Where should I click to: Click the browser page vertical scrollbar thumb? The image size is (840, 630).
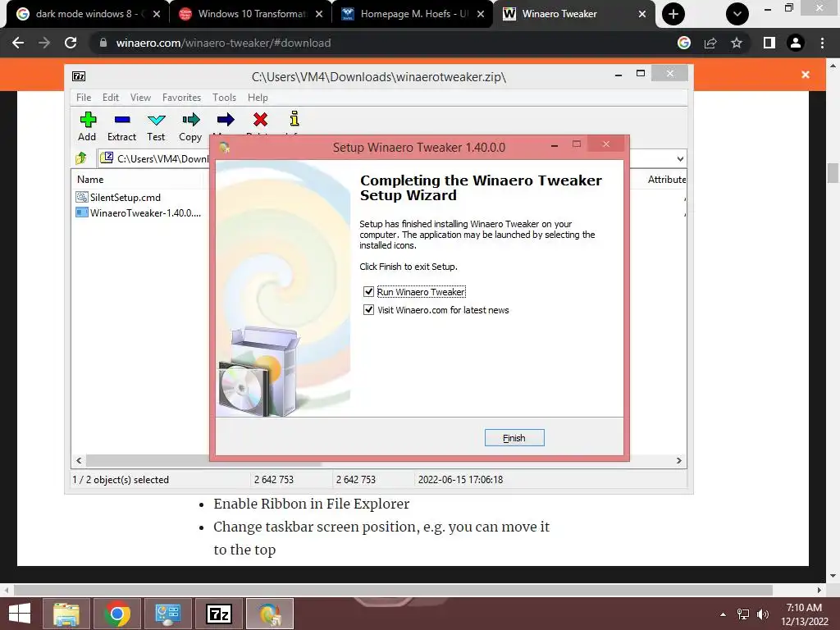(x=833, y=173)
